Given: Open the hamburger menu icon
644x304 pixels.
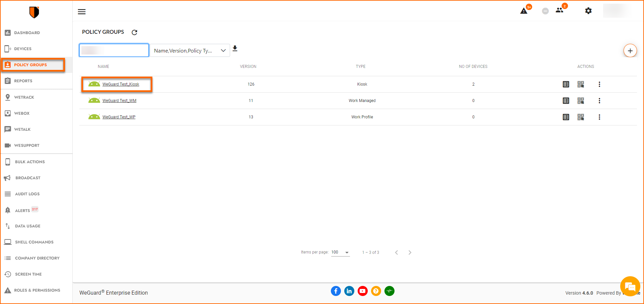Looking at the screenshot, I should pyautogui.click(x=82, y=12).
